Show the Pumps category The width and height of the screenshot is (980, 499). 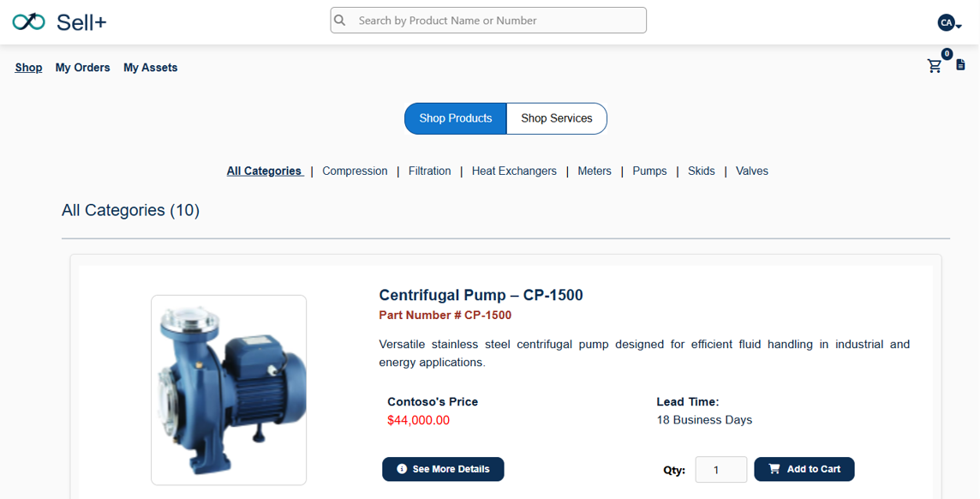(x=649, y=171)
